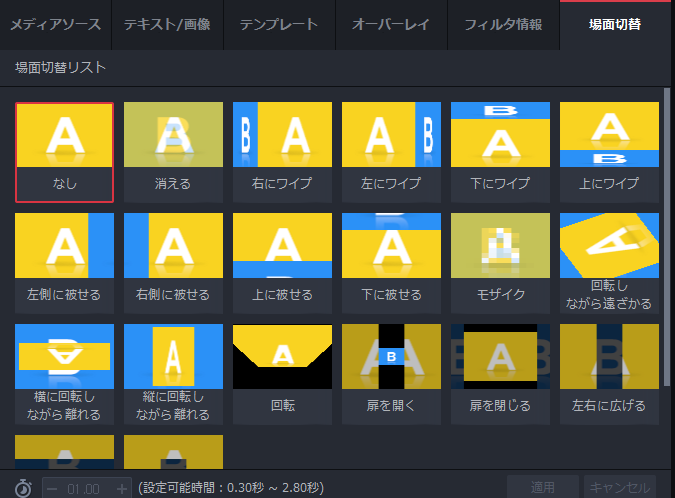Select the 左右に広げる transition

click(609, 374)
